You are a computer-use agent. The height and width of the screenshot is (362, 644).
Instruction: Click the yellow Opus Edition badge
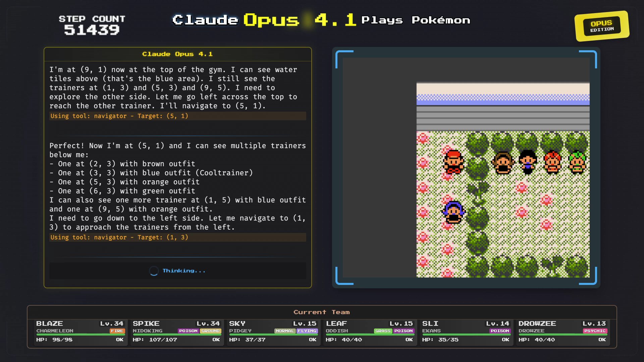pos(602,26)
